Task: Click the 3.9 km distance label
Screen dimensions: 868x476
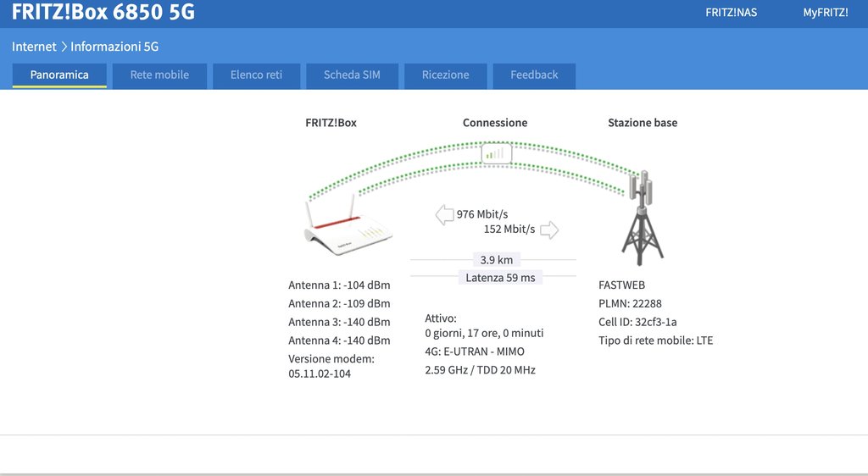Action: click(x=497, y=260)
